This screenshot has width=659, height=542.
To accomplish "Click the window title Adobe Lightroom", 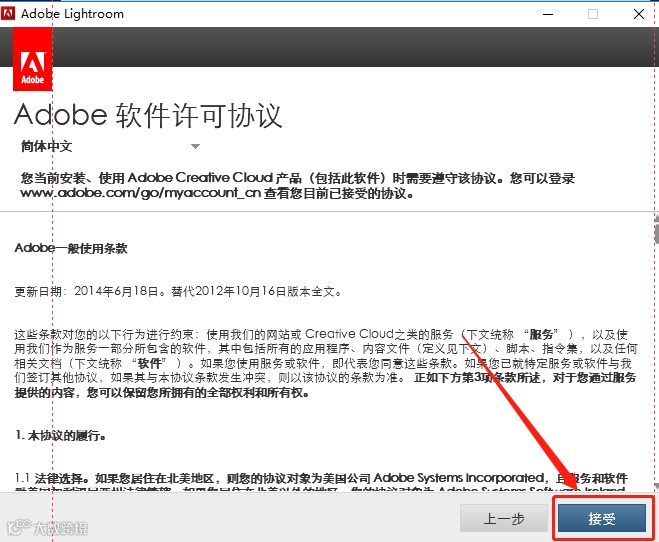I will [x=72, y=14].
